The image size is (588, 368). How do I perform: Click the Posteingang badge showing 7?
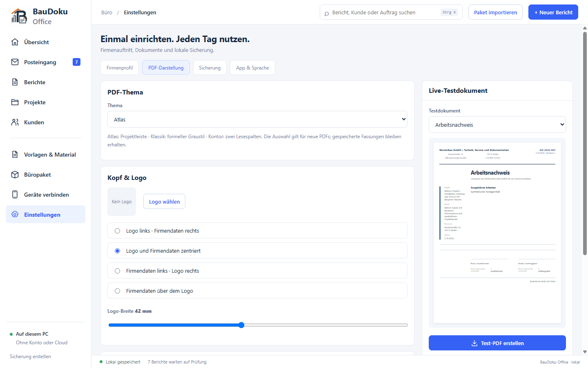(x=76, y=62)
